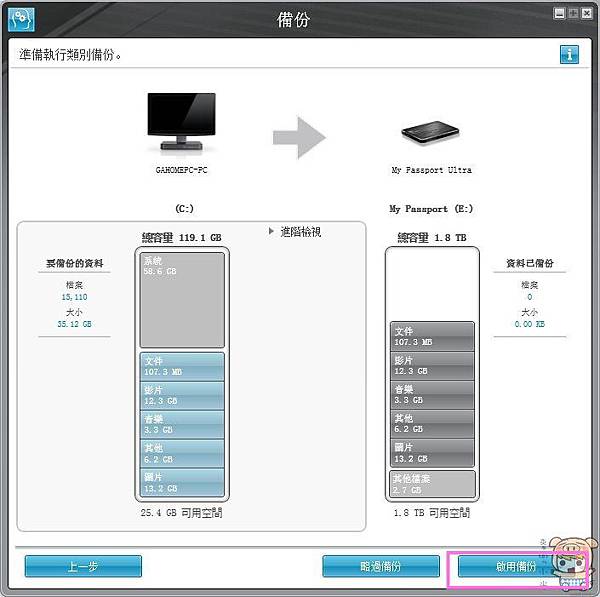Viewport: 600px width, 597px height.
Task: Click the My Passport Ultra name text
Action: click(x=431, y=170)
